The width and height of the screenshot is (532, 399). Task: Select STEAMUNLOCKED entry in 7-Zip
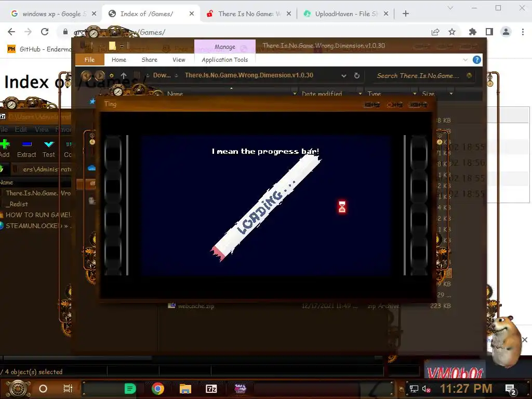(36, 225)
